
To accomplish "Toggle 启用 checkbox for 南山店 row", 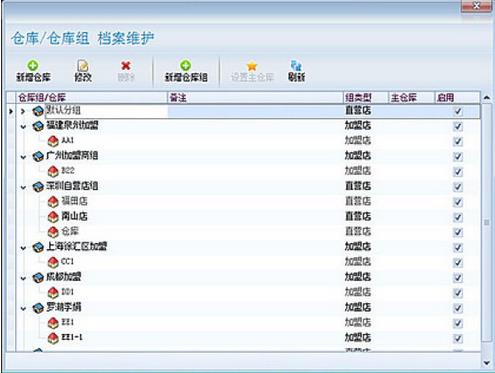I will tap(458, 217).
